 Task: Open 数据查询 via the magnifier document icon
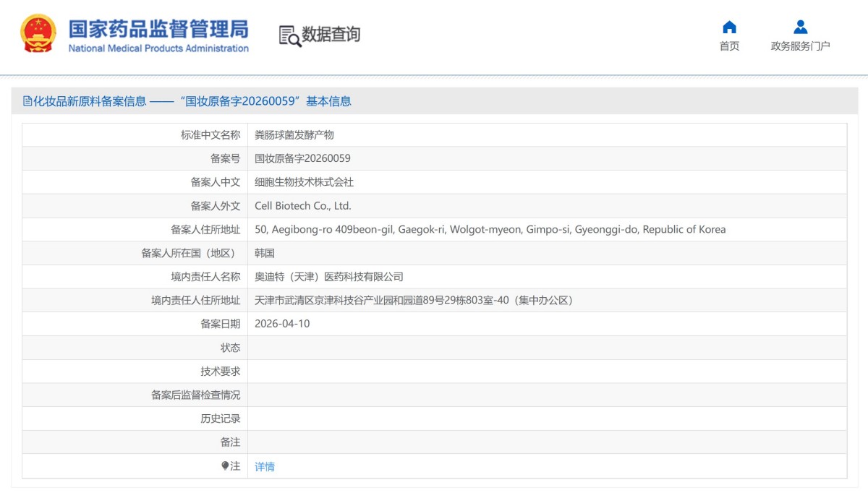click(x=289, y=35)
